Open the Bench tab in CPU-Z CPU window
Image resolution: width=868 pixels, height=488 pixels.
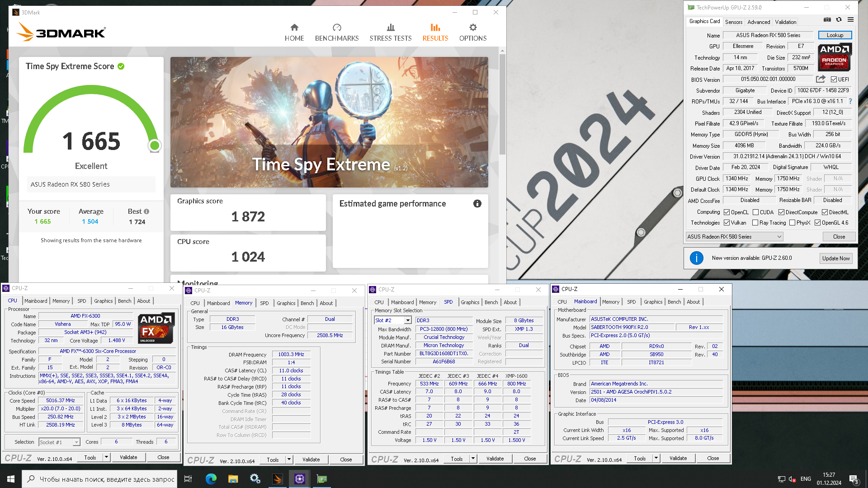tap(125, 301)
